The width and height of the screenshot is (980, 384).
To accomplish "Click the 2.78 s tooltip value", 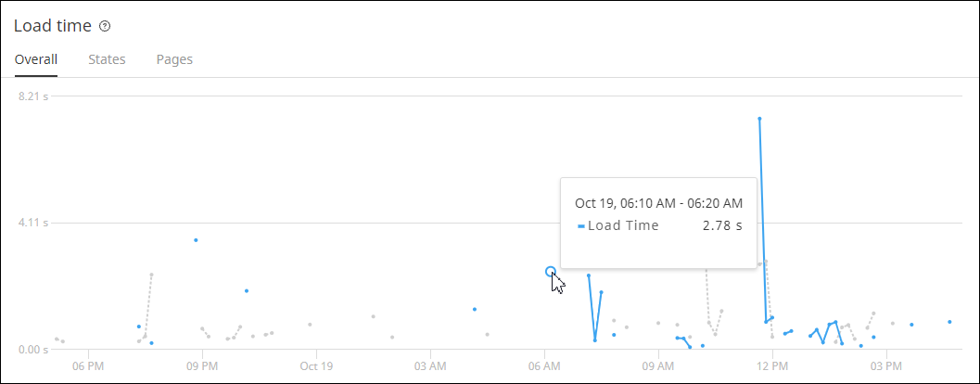I will coord(722,225).
